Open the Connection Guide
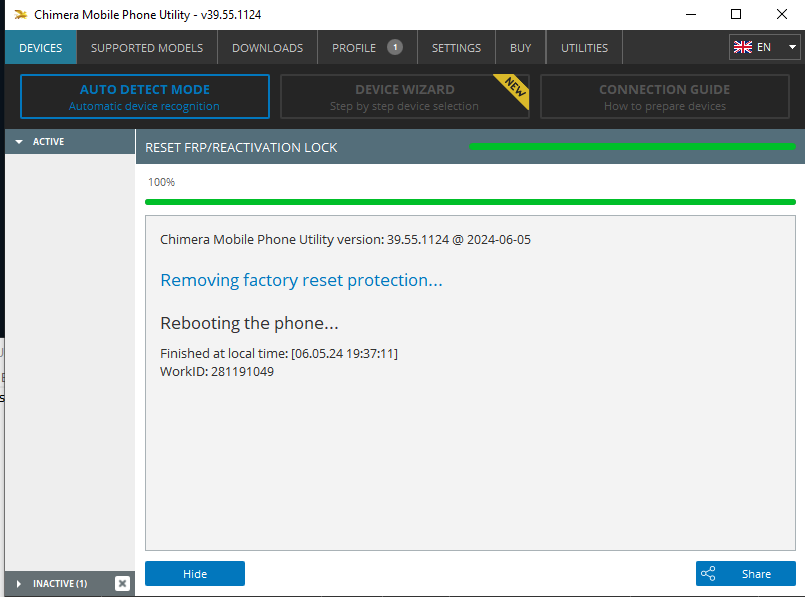 pyautogui.click(x=664, y=97)
